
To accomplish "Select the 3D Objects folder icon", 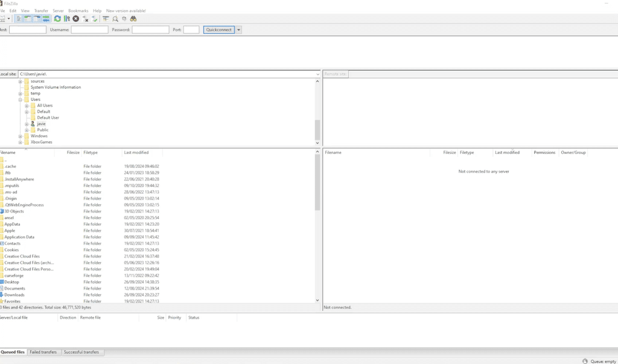I will tap(2, 211).
